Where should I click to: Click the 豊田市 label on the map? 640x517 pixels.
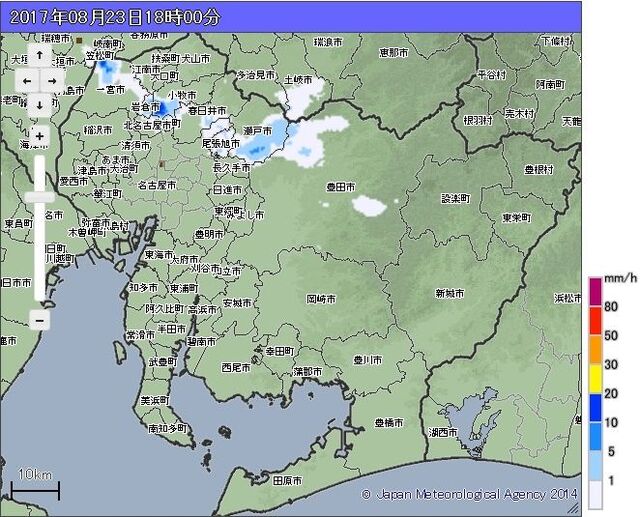[x=340, y=187]
